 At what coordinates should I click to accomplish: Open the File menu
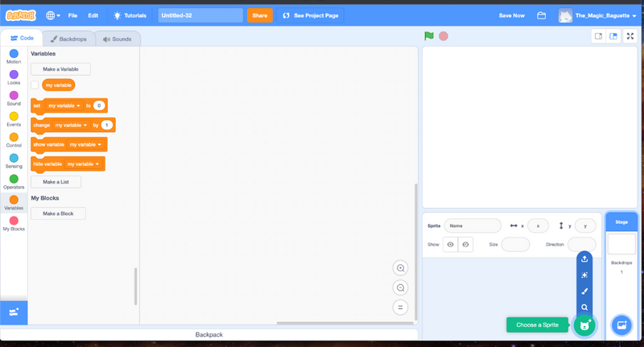point(73,15)
